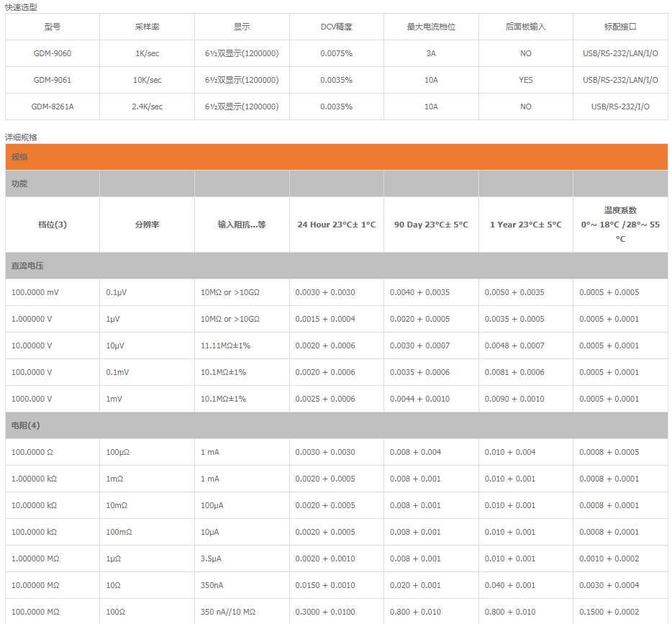Click the 0.3000 + 0.0100 accuracy cell
The image size is (672, 624).
337,612
